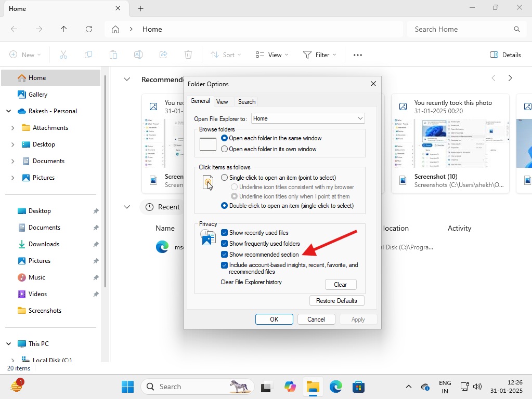Image resolution: width=532 pixels, height=399 pixels.
Task: Click inside the Search Home field
Action: click(457, 29)
